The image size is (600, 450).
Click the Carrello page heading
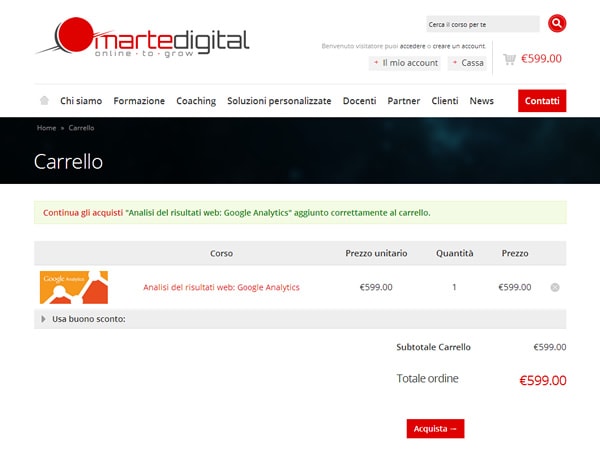click(68, 161)
